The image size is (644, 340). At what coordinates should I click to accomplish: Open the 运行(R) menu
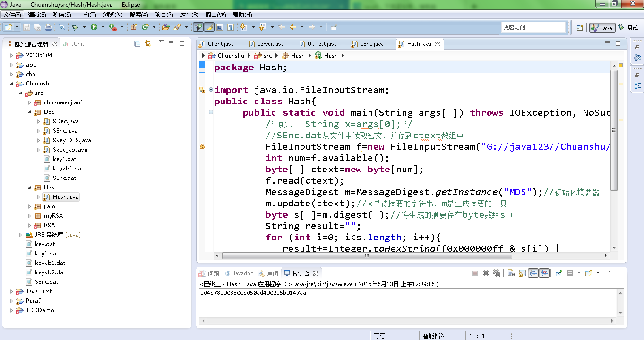[189, 15]
